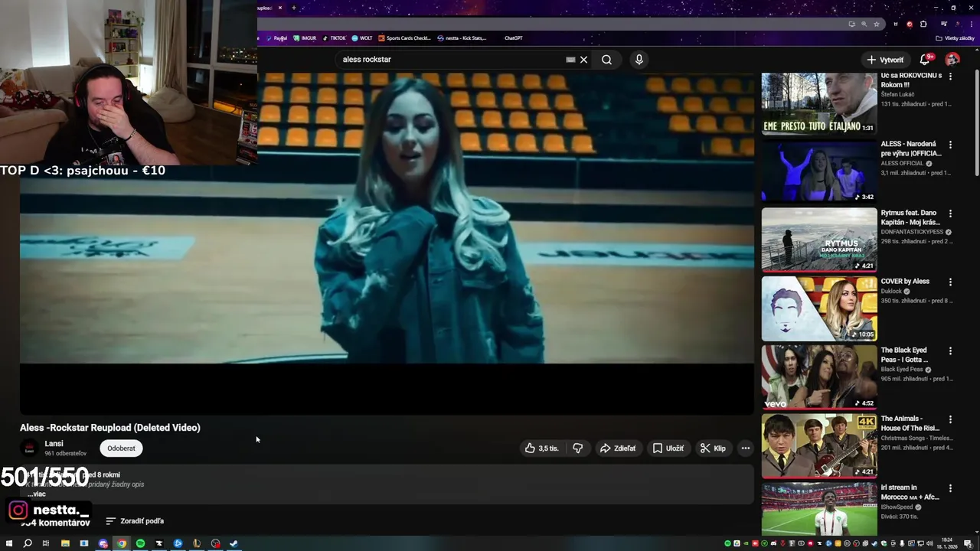Screen dimensions: 980x551
Task: Open the Rytmus Dano Kapitán video thumbnail
Action: (x=819, y=240)
